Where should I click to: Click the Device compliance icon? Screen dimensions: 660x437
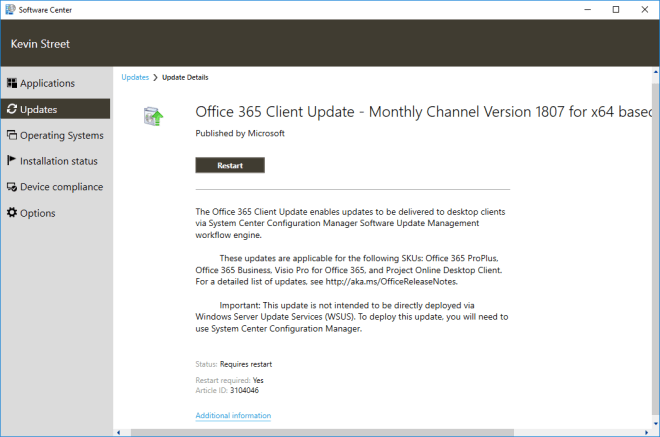tap(12, 187)
